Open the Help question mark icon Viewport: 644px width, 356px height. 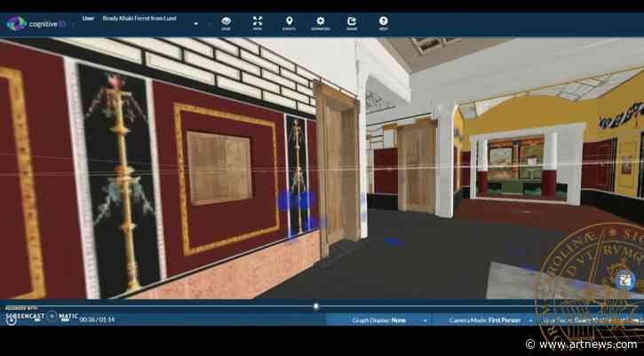point(383,23)
